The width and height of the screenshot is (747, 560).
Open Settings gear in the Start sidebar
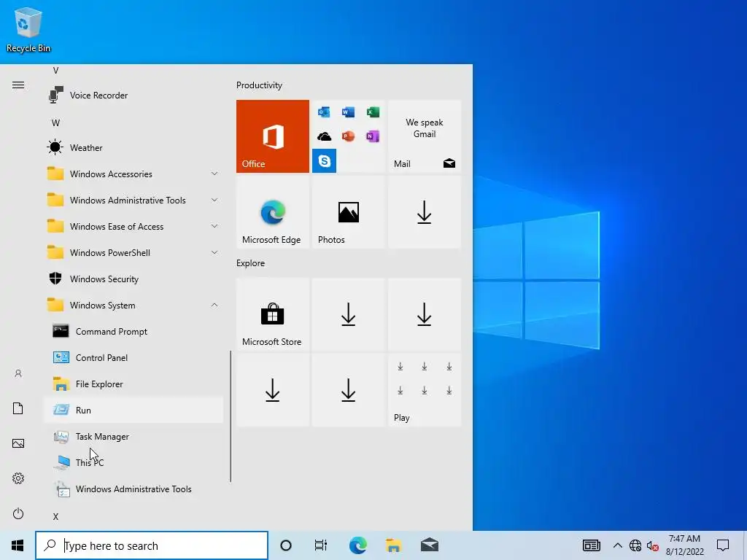18,478
